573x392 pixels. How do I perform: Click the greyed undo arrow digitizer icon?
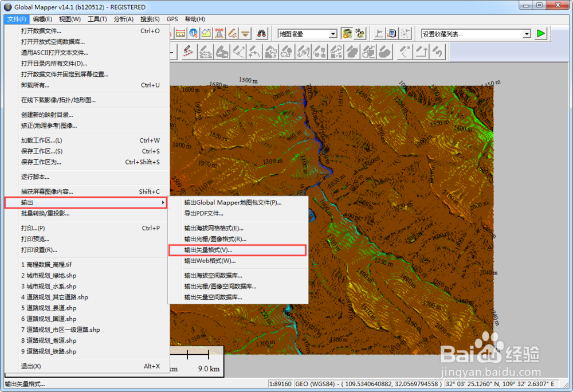tap(438, 52)
